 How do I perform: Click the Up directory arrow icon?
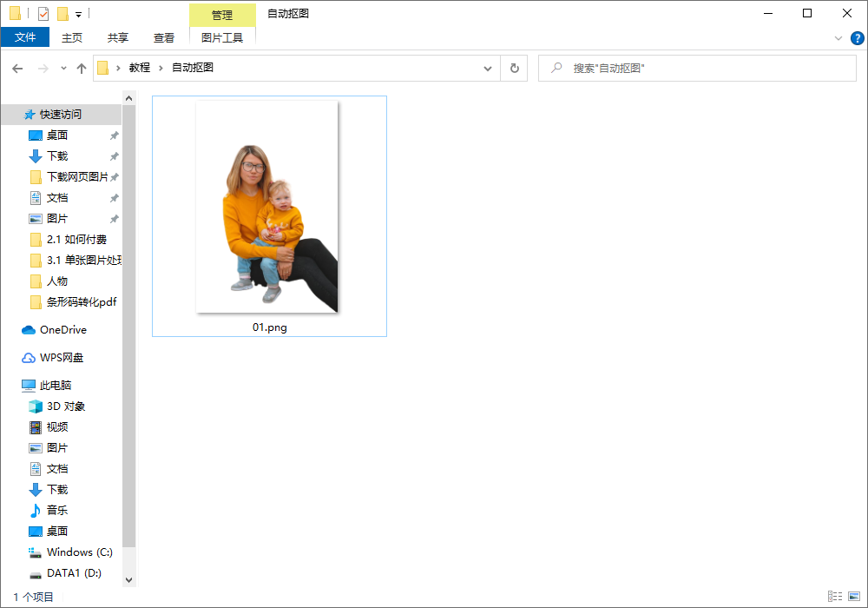82,68
